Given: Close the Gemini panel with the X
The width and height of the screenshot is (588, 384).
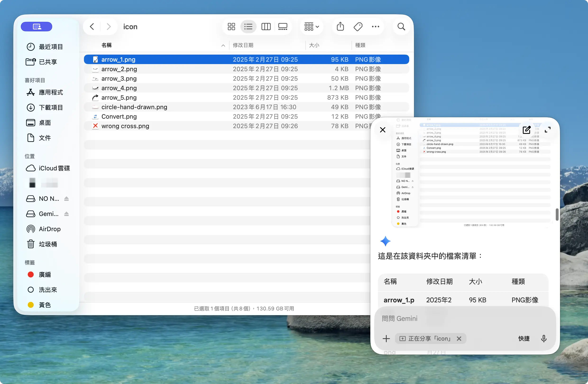Looking at the screenshot, I should click(x=382, y=130).
